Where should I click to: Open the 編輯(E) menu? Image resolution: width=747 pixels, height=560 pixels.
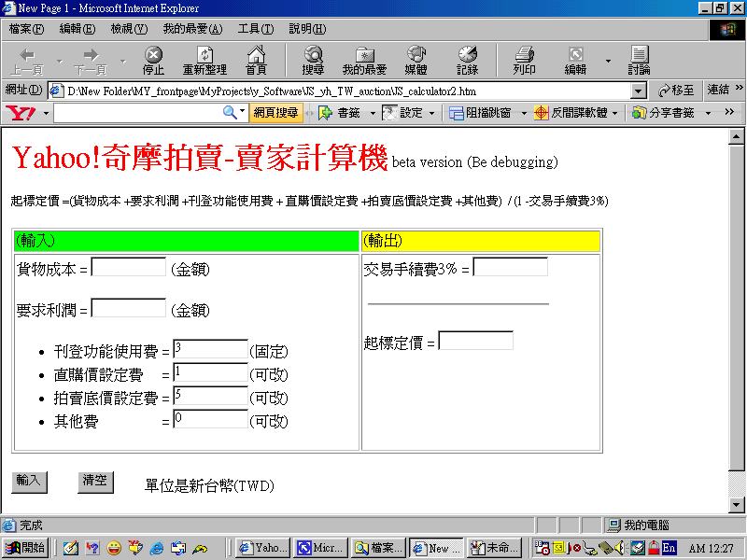pos(78,29)
